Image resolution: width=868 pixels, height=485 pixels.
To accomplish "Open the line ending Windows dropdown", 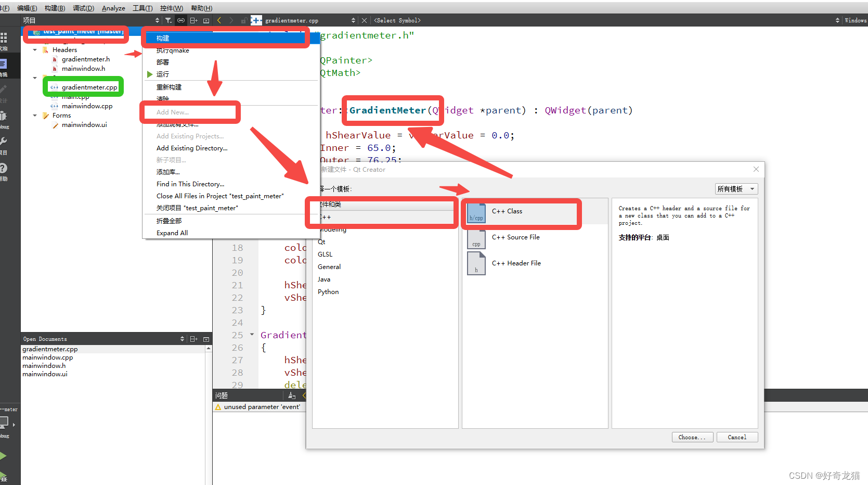I will pyautogui.click(x=856, y=20).
